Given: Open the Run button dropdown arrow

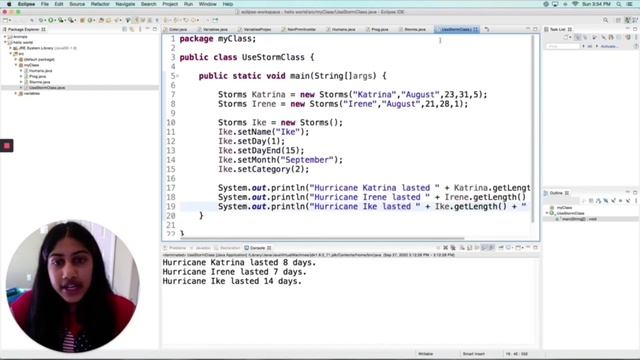Looking at the screenshot, I should 56,20.
